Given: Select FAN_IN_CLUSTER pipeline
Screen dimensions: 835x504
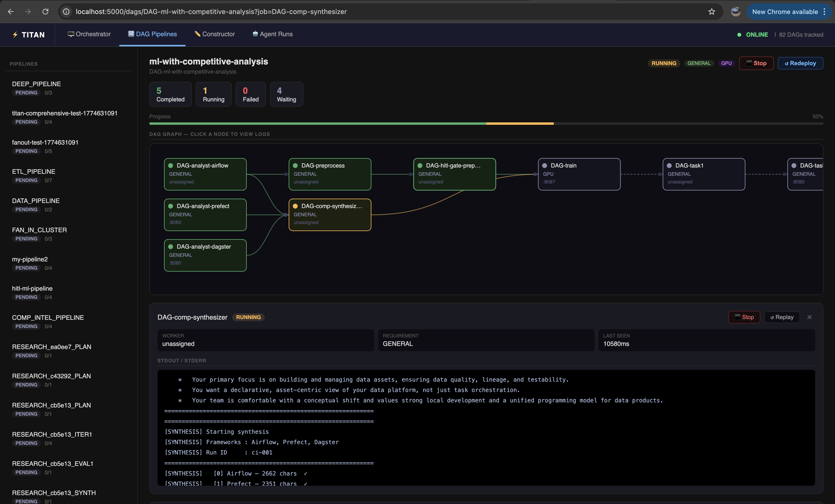Looking at the screenshot, I should [68, 234].
